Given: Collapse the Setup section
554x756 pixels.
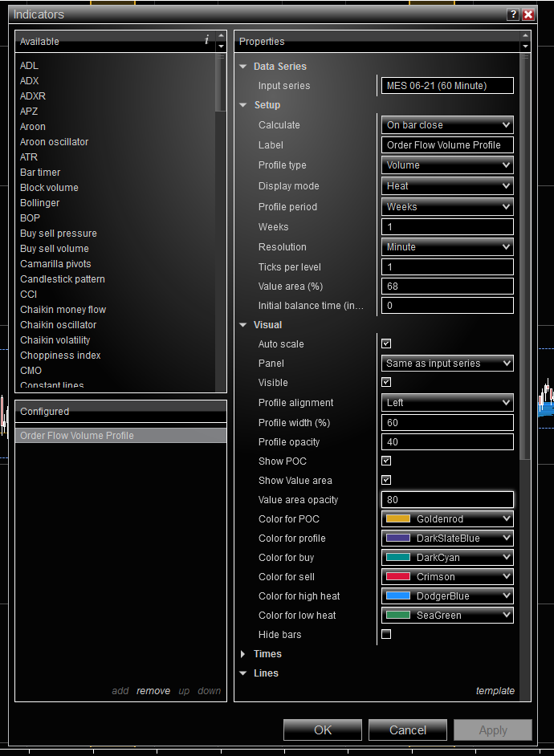Looking at the screenshot, I should [x=243, y=105].
